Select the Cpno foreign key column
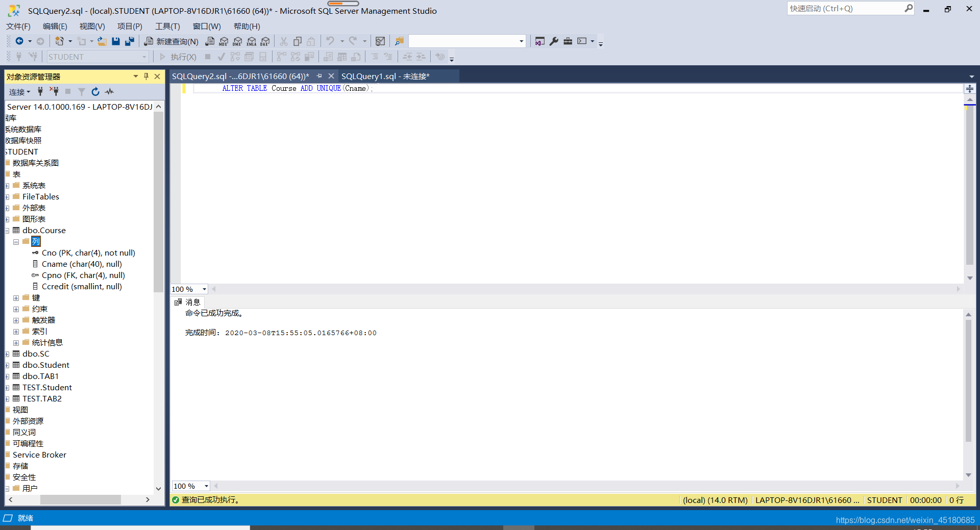This screenshot has width=980, height=530. click(x=83, y=275)
